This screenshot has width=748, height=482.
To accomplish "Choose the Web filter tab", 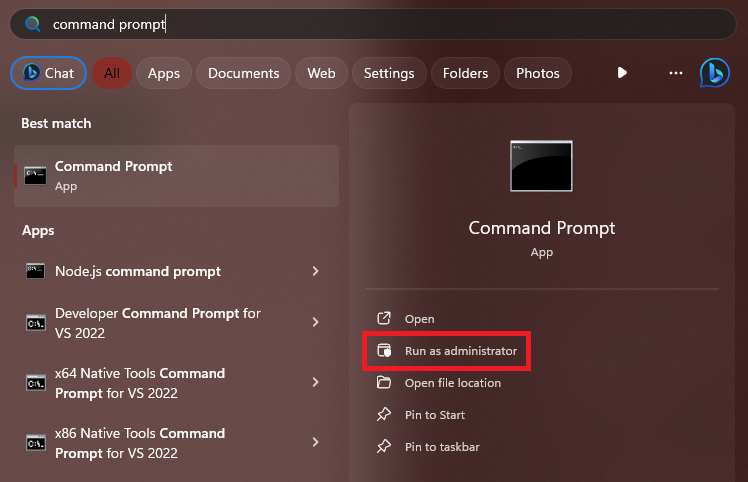I will pyautogui.click(x=321, y=73).
